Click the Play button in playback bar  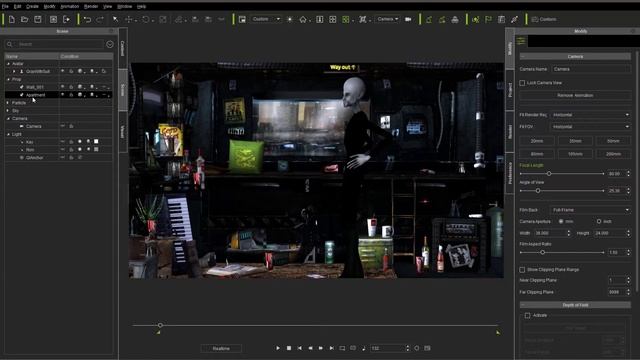pos(278,348)
